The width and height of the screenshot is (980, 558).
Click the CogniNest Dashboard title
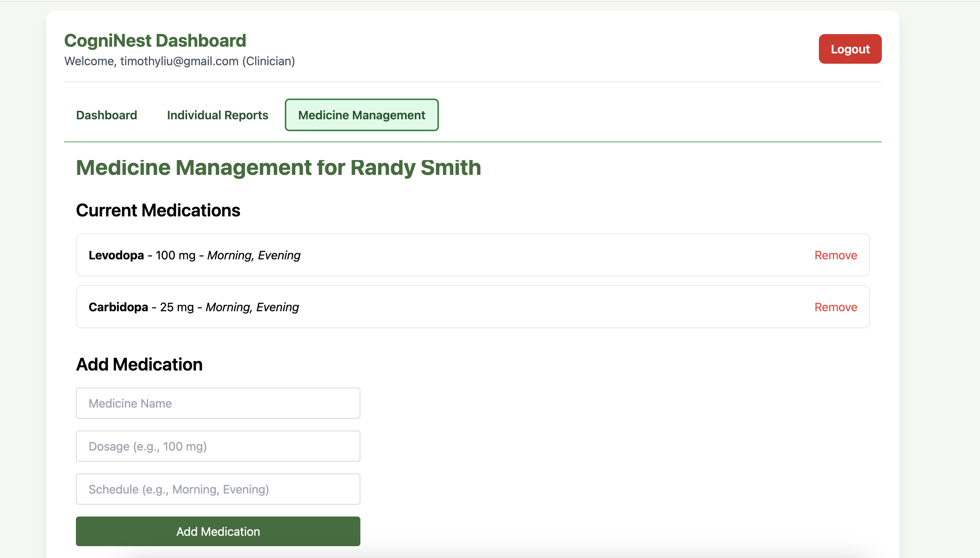click(x=155, y=41)
